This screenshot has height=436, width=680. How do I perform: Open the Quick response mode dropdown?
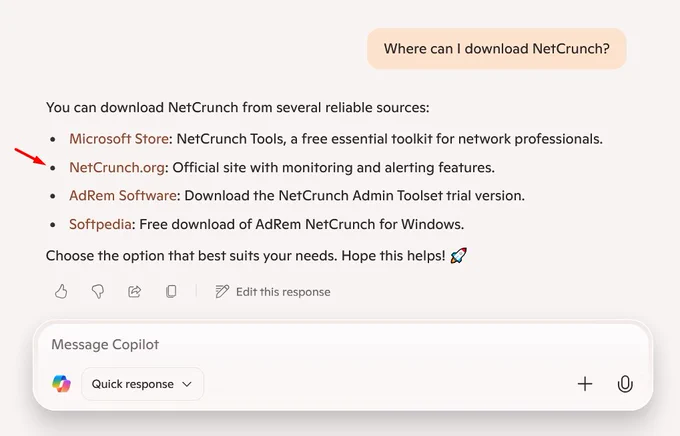142,384
